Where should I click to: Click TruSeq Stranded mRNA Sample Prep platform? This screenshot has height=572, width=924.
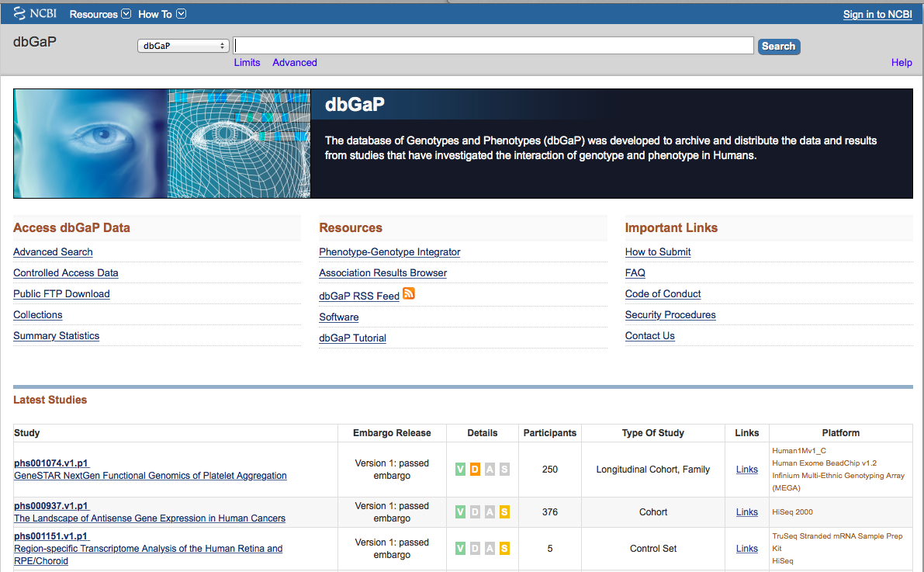click(837, 542)
